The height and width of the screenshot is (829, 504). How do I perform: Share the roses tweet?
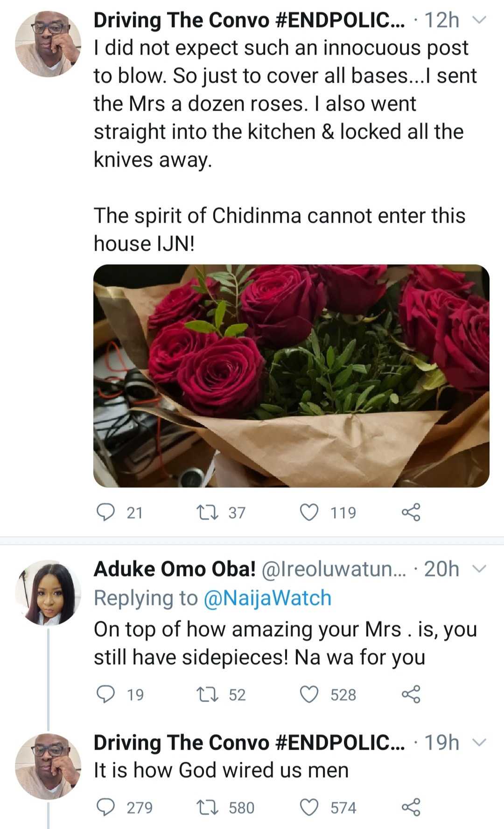(x=411, y=512)
